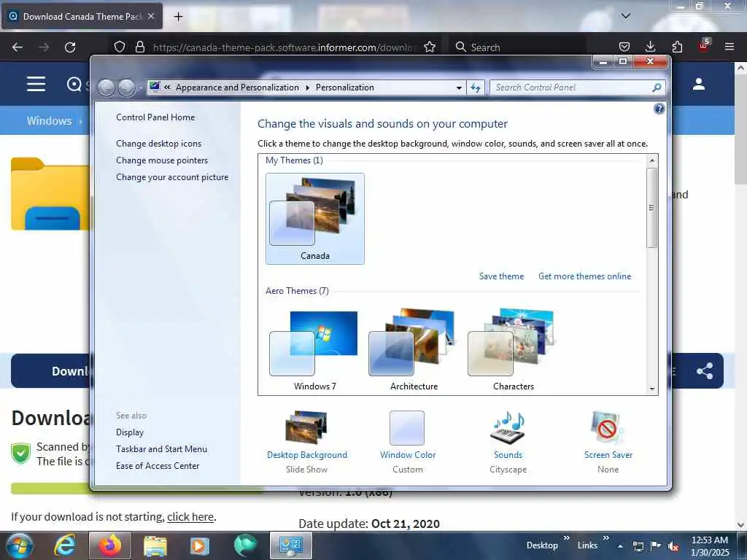This screenshot has height=560, width=747.
Task: Go back in Control Panel
Action: point(107,87)
